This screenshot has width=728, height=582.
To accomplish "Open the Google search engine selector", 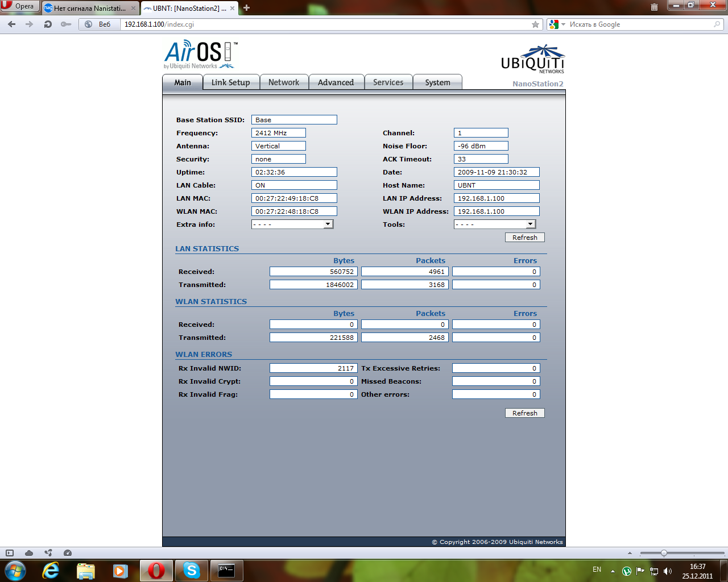I will click(557, 24).
